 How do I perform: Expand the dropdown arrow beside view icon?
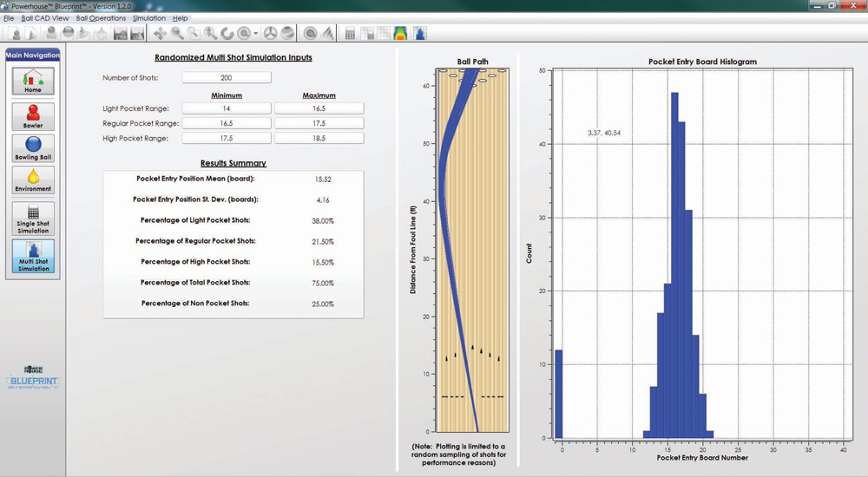(256, 34)
